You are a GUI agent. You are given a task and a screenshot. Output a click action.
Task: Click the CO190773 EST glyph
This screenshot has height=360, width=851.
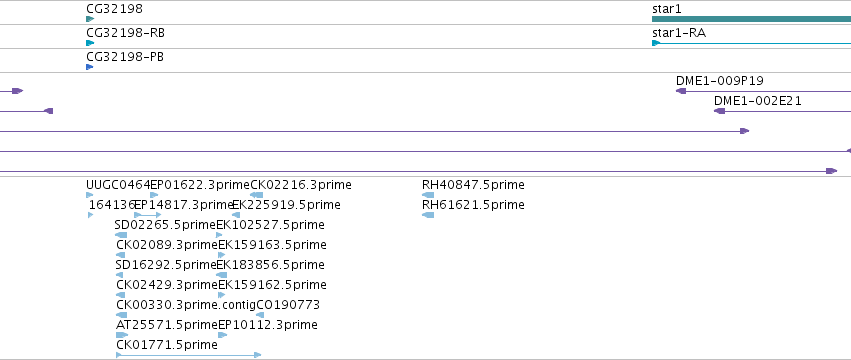(260, 315)
